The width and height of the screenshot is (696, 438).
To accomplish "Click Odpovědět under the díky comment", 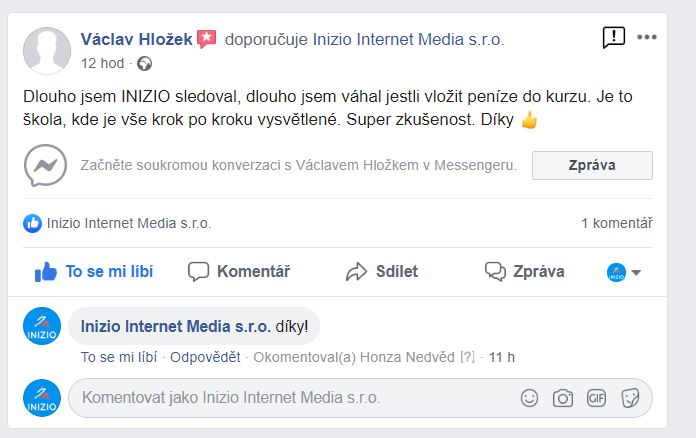I will click(205, 357).
